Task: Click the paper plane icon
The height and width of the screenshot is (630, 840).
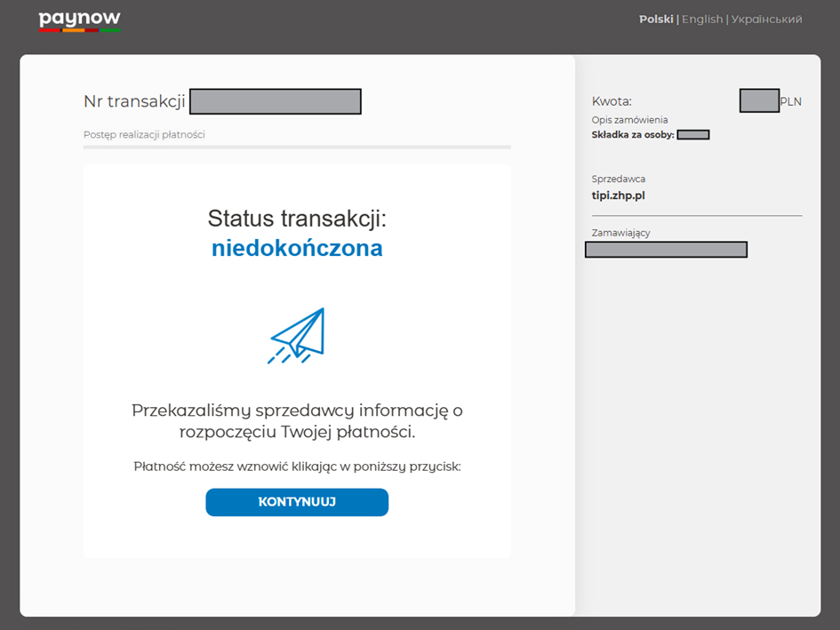Action: [x=297, y=335]
